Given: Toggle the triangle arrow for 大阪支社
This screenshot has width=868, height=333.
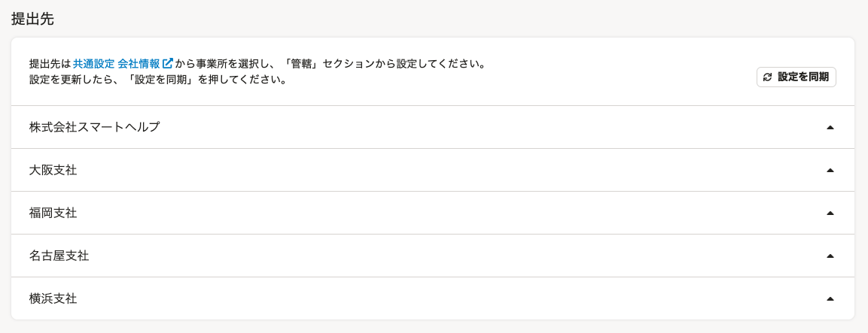Looking at the screenshot, I should point(830,171).
